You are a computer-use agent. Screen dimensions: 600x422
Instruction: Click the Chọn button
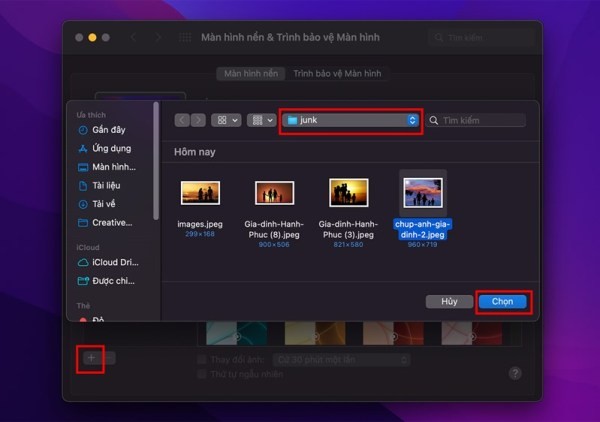click(x=502, y=301)
